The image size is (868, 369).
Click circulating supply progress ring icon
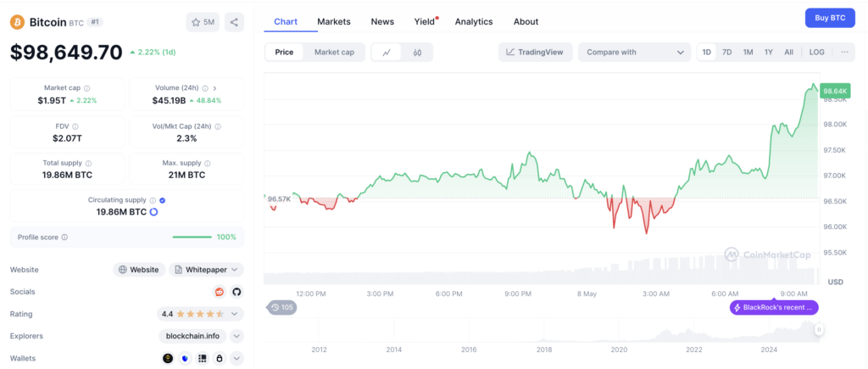coord(154,212)
